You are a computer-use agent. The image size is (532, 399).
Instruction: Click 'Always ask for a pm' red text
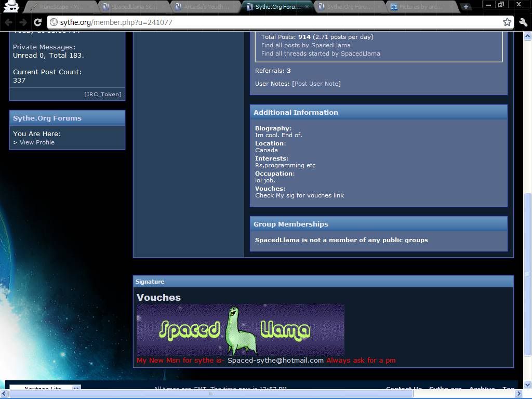(x=361, y=361)
